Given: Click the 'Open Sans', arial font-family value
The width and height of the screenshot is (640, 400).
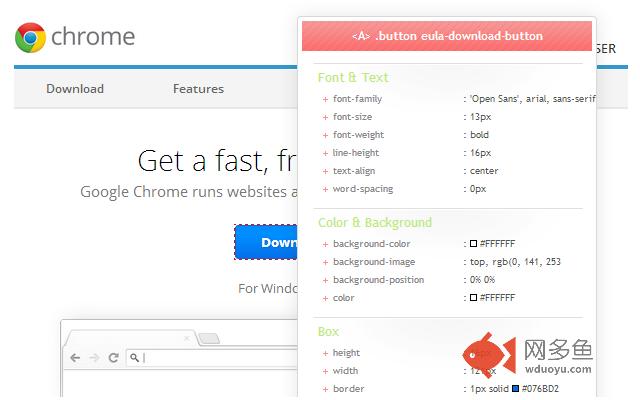Looking at the screenshot, I should click(x=533, y=99).
